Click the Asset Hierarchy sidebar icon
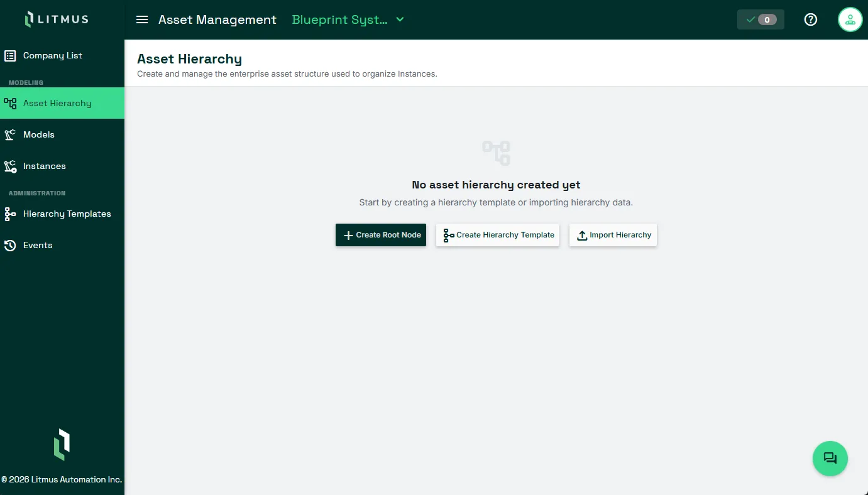 click(x=10, y=103)
